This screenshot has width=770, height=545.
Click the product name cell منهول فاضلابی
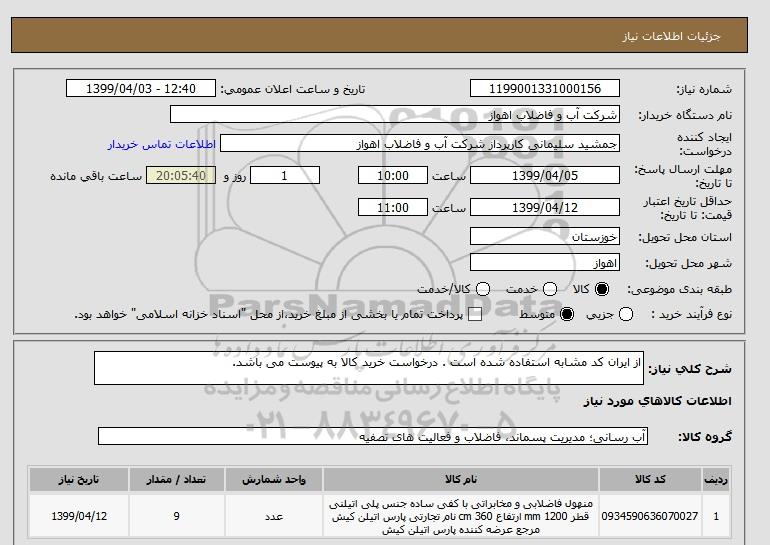pyautogui.click(x=461, y=516)
